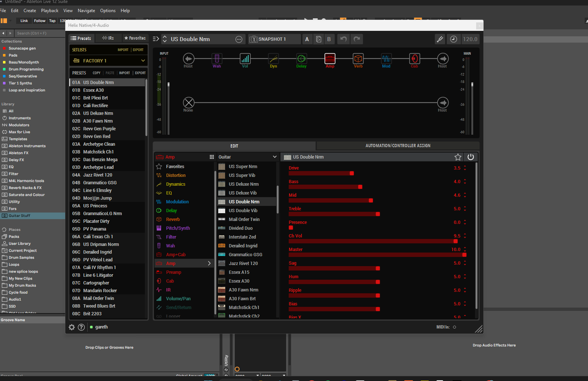Open preset options ellipsis menu
Viewport: 588px width, 381px height.
(x=239, y=39)
